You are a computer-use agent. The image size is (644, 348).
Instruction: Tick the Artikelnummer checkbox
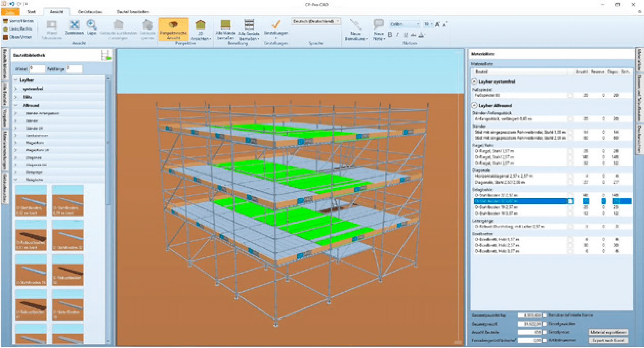(x=544, y=340)
